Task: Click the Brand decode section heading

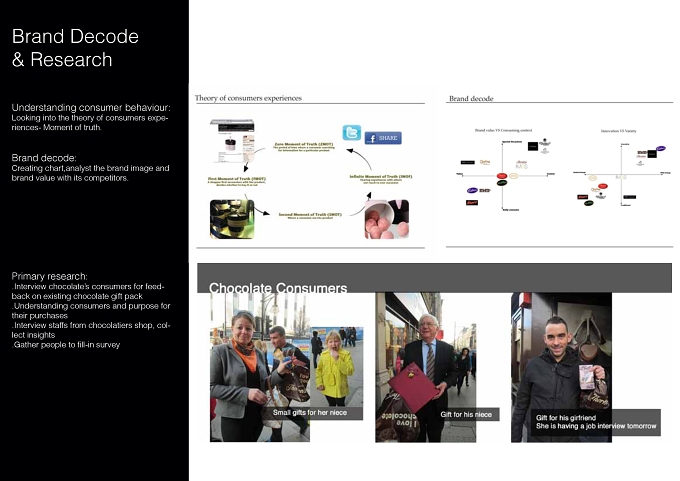Action: pyautogui.click(x=471, y=98)
